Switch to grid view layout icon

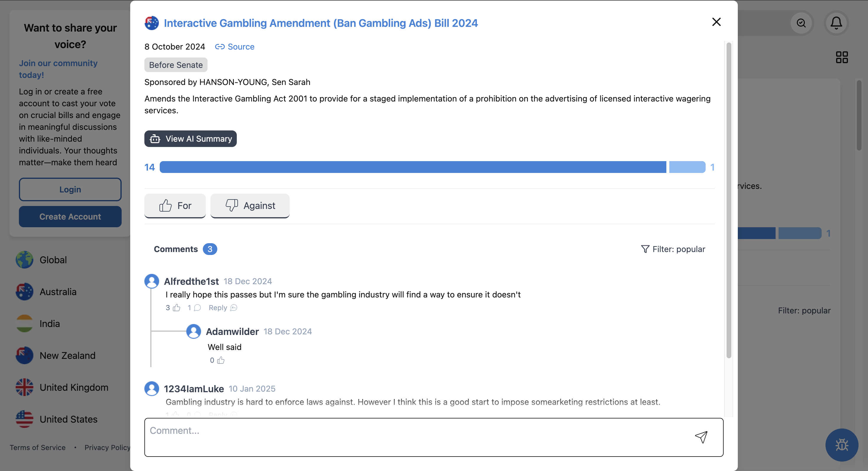point(841,57)
